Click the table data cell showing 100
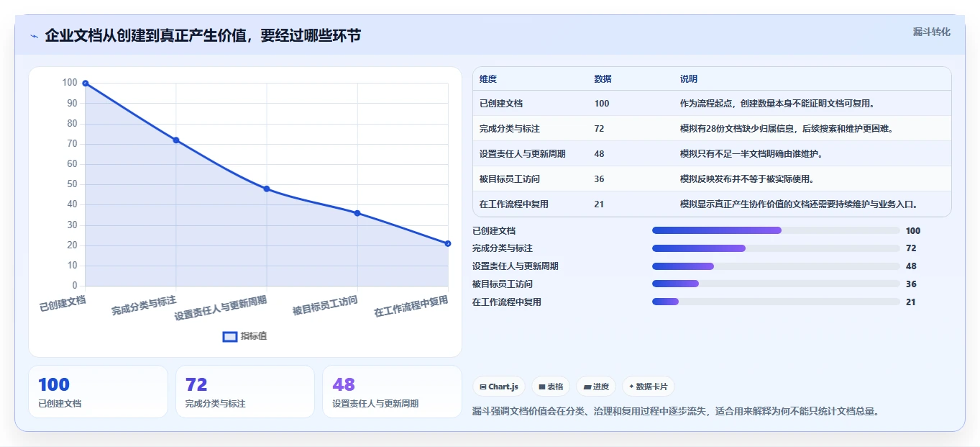The image size is (980, 447). coord(602,104)
